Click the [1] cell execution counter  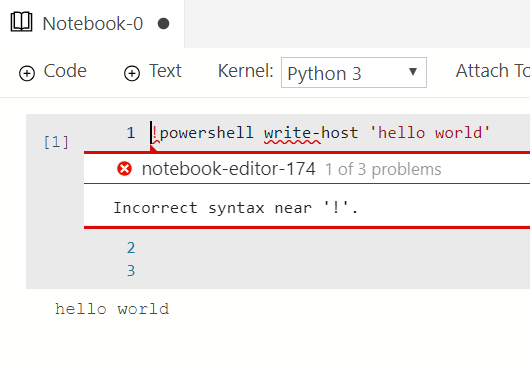(56, 142)
